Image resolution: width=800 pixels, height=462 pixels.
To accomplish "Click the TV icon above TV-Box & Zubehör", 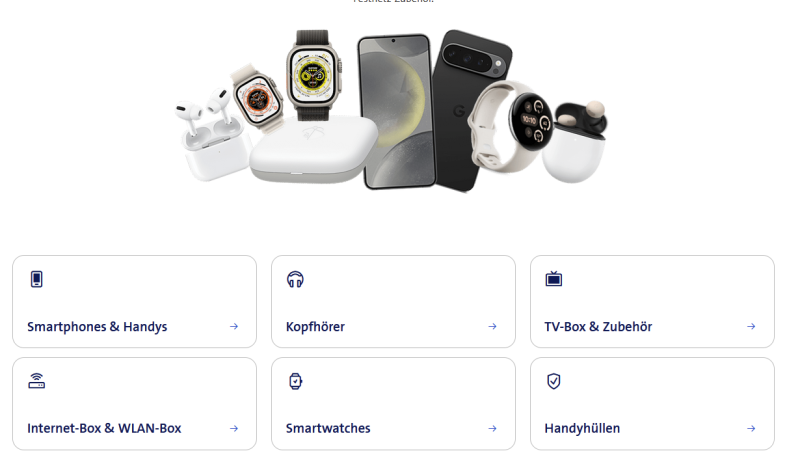I will [x=554, y=279].
